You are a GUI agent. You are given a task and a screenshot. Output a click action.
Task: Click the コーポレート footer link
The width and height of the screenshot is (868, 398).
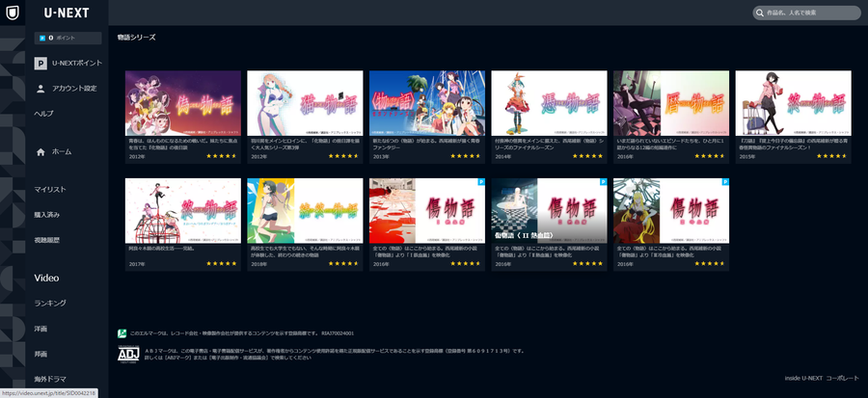coord(843,379)
